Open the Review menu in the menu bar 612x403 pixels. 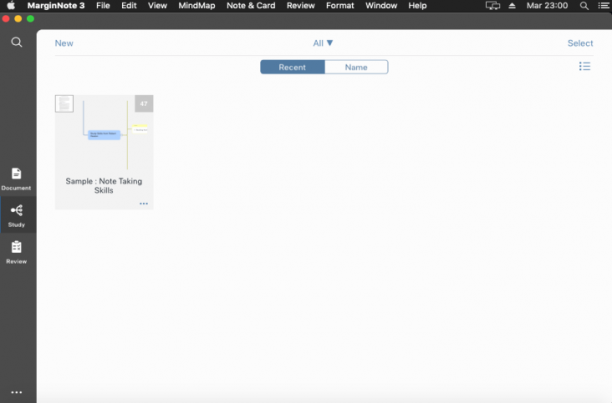[x=301, y=5]
